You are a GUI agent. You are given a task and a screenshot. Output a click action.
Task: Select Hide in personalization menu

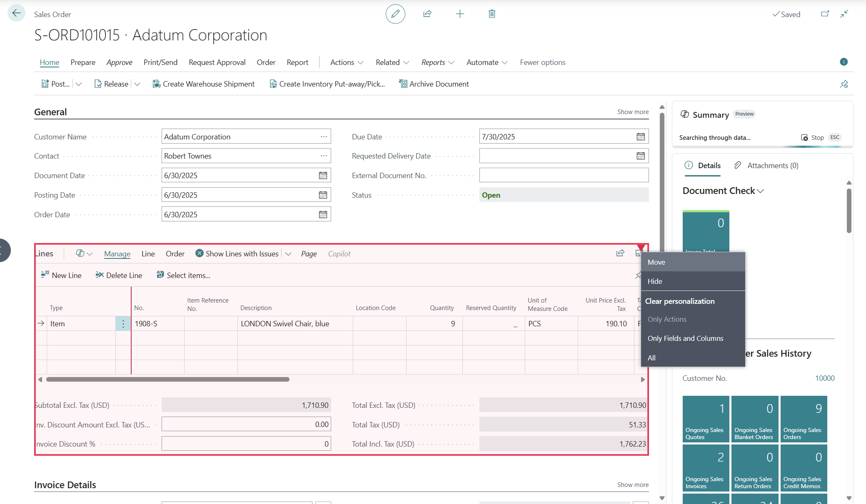click(x=655, y=281)
